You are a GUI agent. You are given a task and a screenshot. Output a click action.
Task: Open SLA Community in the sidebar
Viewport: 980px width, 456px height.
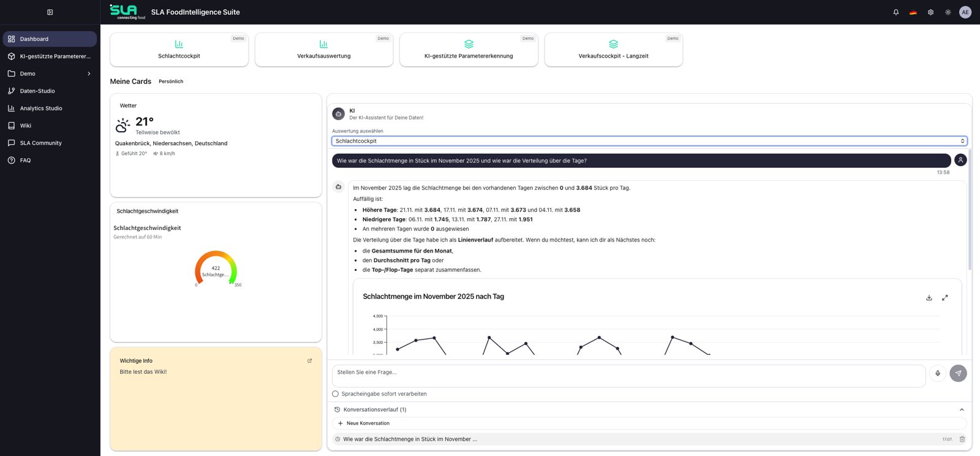point(50,143)
